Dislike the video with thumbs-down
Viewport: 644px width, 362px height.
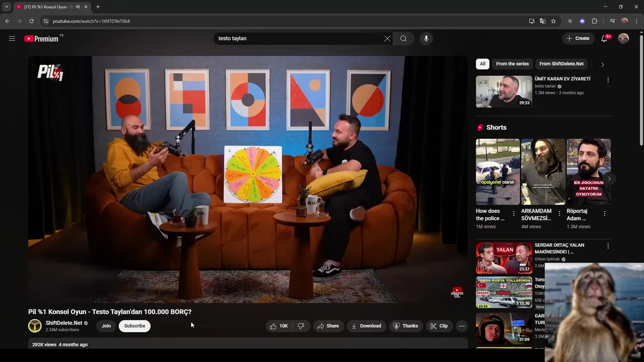(x=301, y=326)
